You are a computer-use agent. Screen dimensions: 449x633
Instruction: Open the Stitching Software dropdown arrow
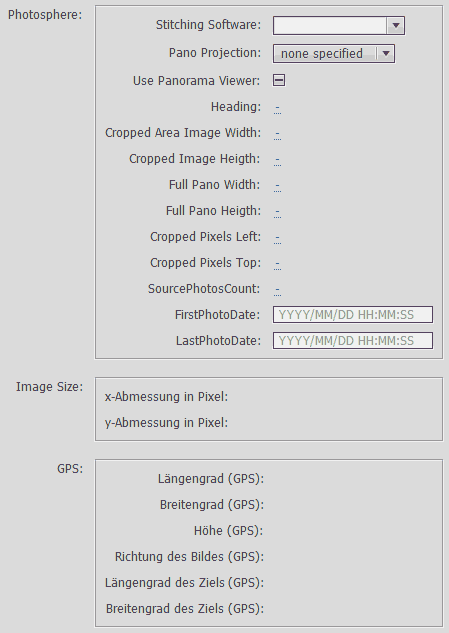click(x=396, y=25)
